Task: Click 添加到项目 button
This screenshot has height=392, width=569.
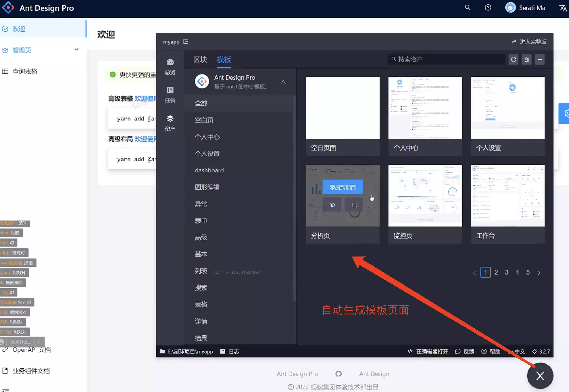Action: coord(343,187)
